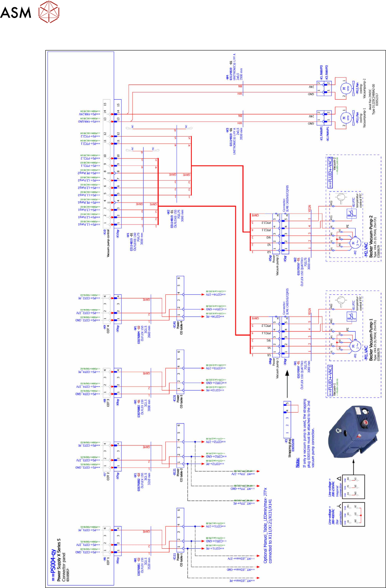Select the M11.Fan cooling fan symbol
Viewport: 386px width, 588px height.
point(345,118)
